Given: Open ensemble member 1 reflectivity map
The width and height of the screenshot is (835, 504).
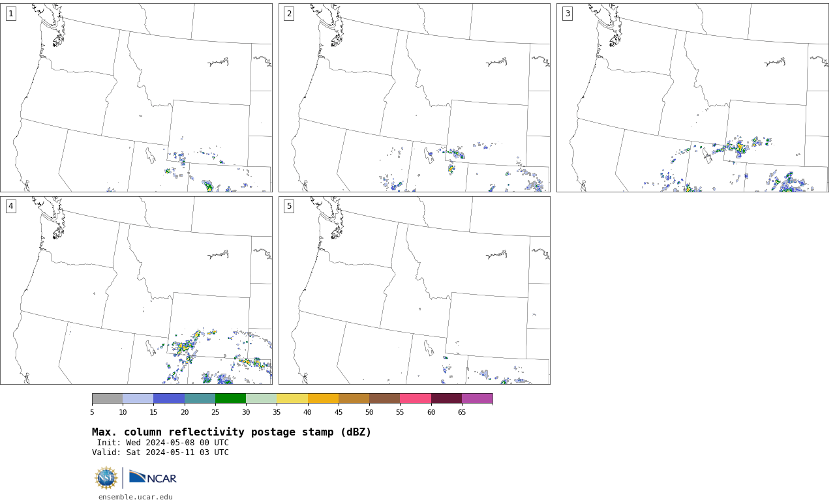Looking at the screenshot, I should (136, 98).
